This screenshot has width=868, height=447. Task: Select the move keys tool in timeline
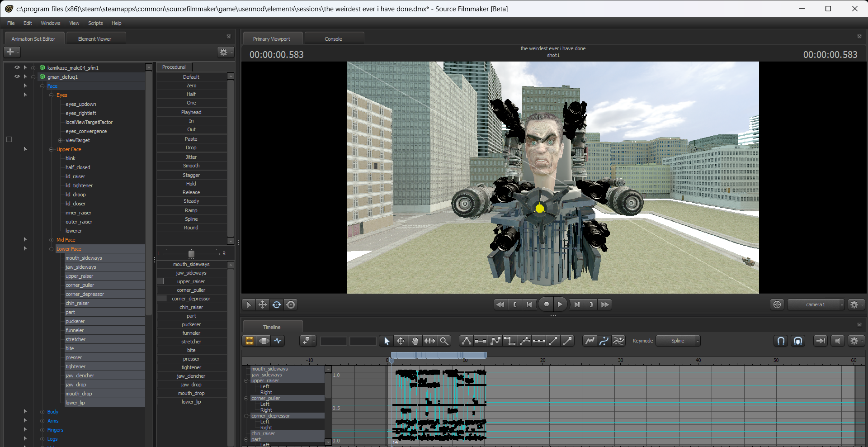(x=401, y=341)
